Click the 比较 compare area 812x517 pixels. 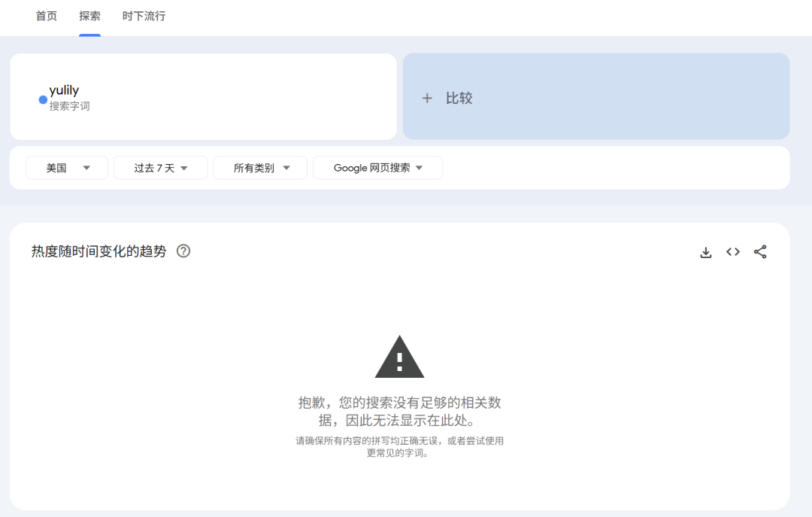[x=596, y=98]
